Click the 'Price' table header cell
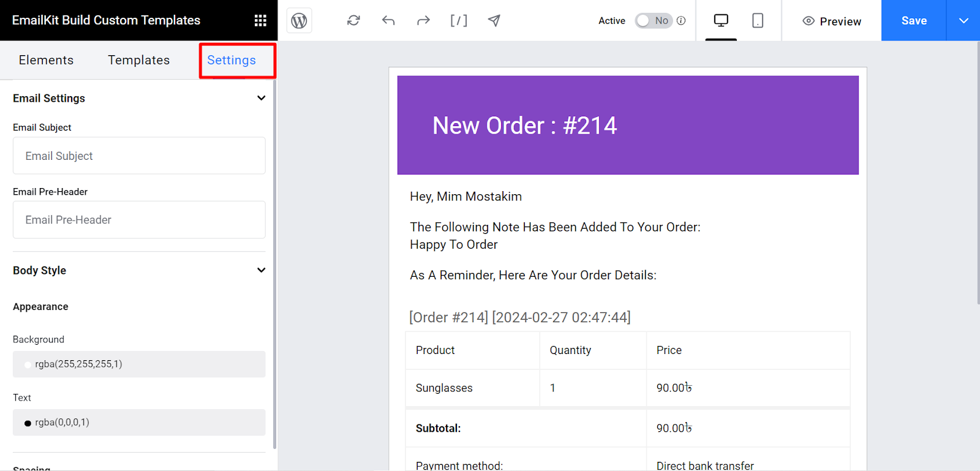 748,350
